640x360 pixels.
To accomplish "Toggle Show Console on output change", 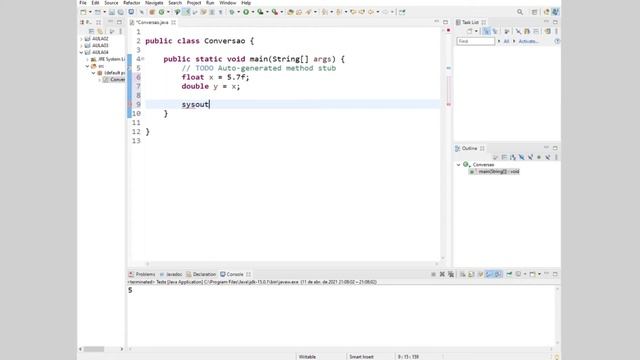I will click(x=489, y=274).
